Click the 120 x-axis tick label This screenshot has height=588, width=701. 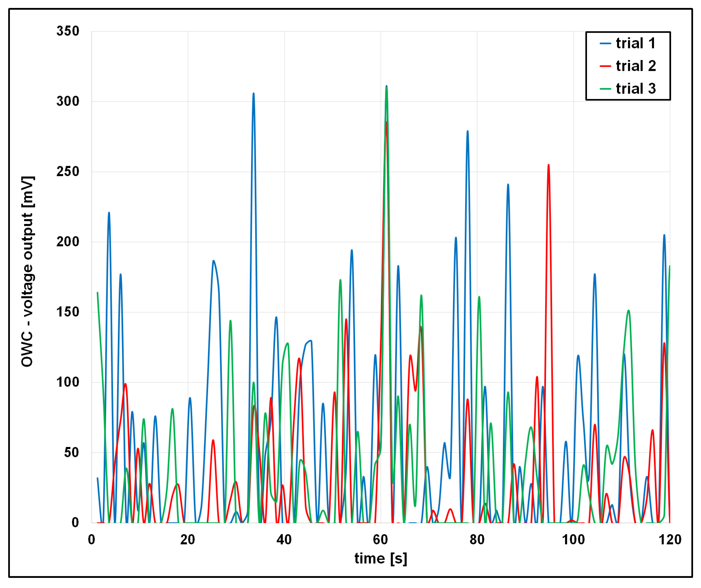pos(670,539)
